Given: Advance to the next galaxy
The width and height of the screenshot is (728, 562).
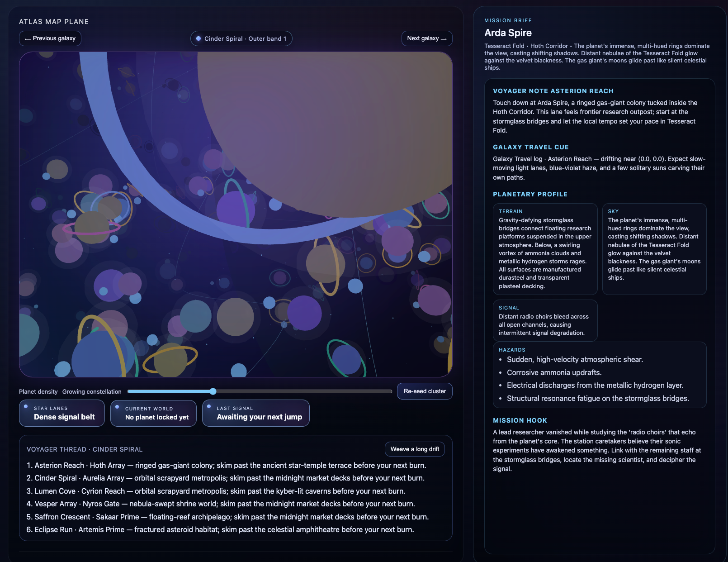Looking at the screenshot, I should click(x=426, y=38).
